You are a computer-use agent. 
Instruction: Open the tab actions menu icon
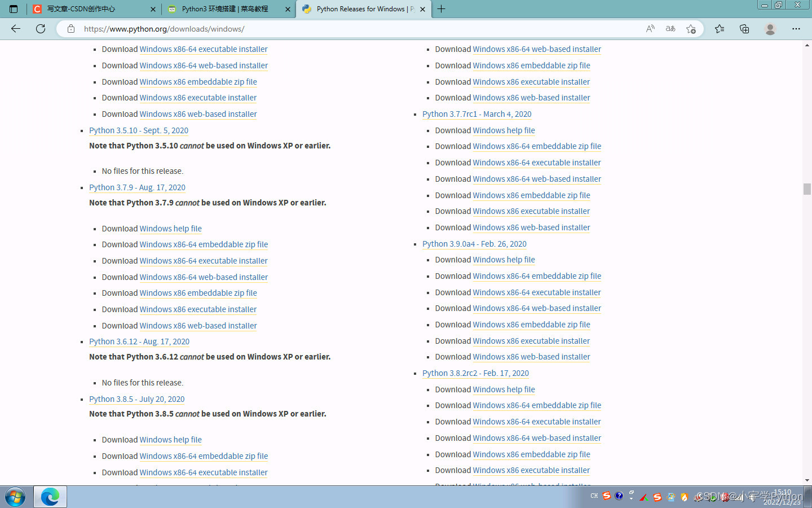14,9
